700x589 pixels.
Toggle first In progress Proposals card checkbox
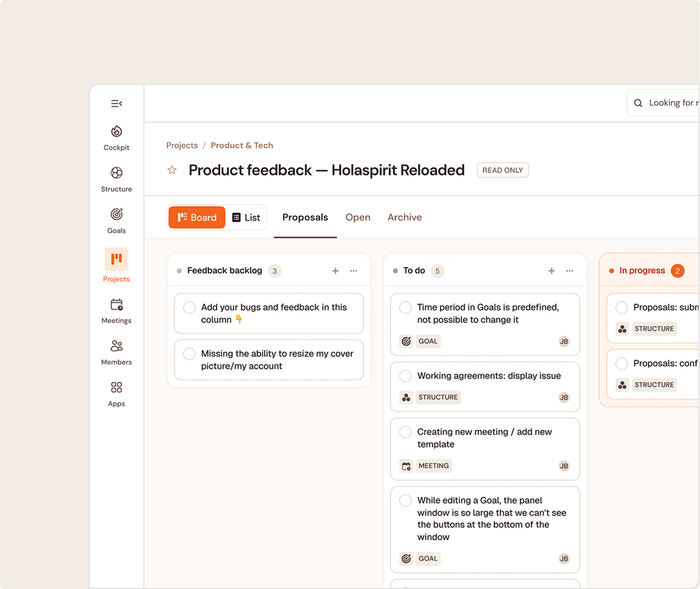[x=622, y=308]
